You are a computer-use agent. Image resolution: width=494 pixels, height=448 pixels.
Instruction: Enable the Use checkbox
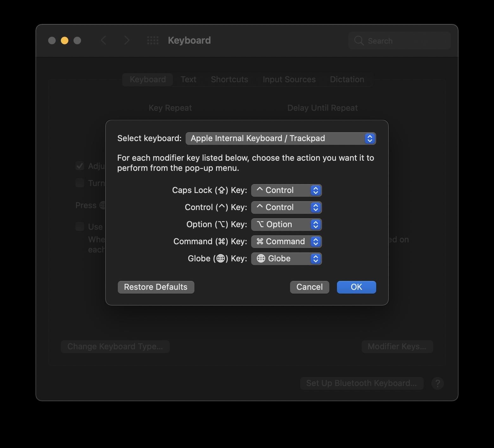[x=79, y=227]
